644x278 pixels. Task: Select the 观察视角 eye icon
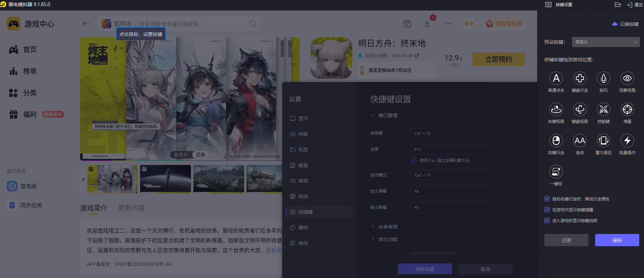(x=627, y=78)
